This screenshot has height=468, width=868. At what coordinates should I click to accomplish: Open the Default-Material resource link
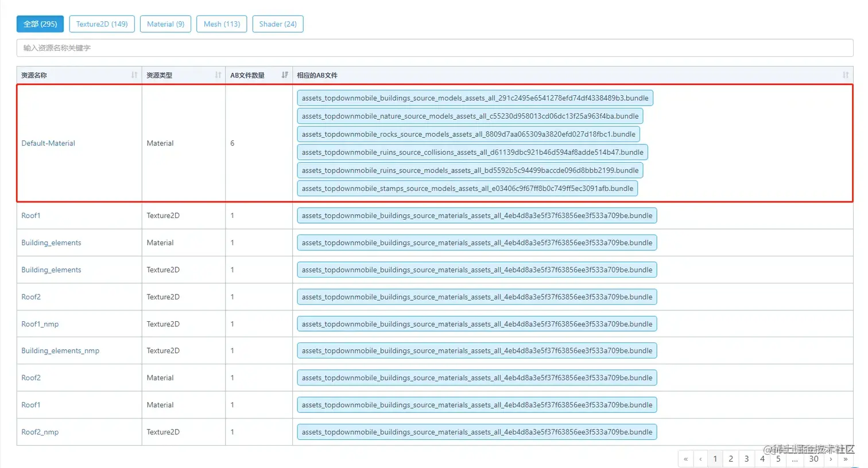(x=48, y=143)
